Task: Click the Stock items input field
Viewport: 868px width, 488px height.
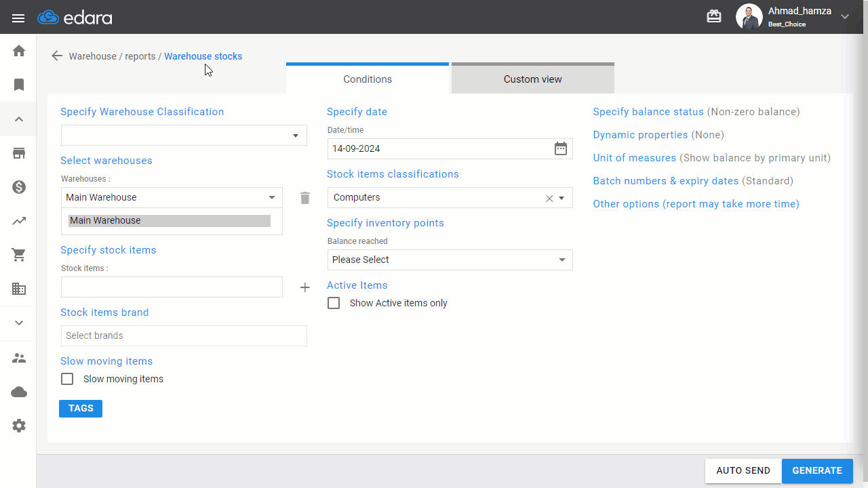Action: click(172, 287)
